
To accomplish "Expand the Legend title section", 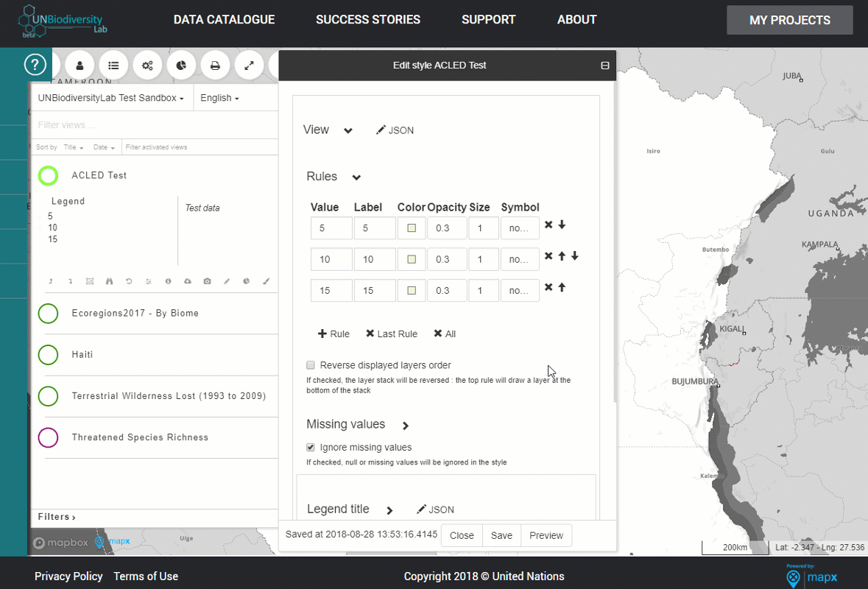I will point(389,509).
